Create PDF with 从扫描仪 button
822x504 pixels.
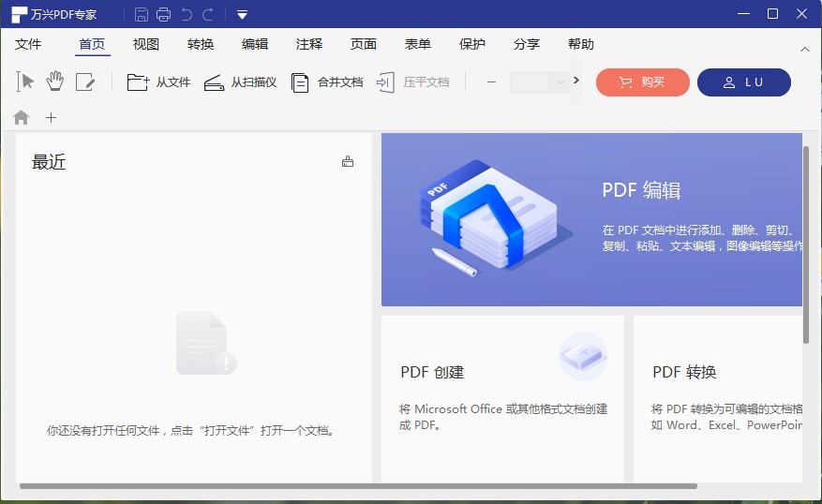240,82
